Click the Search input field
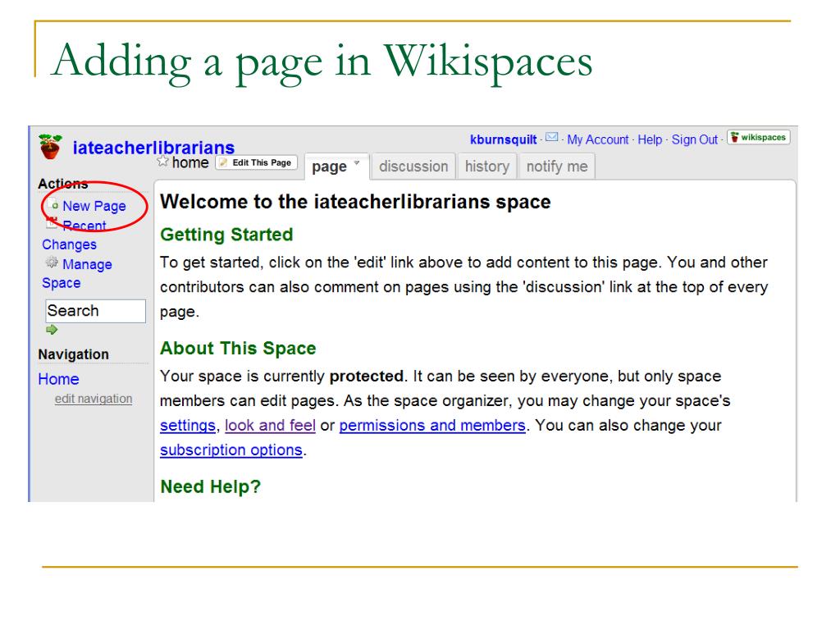Viewport: 840px width, 630px height. coord(95,311)
